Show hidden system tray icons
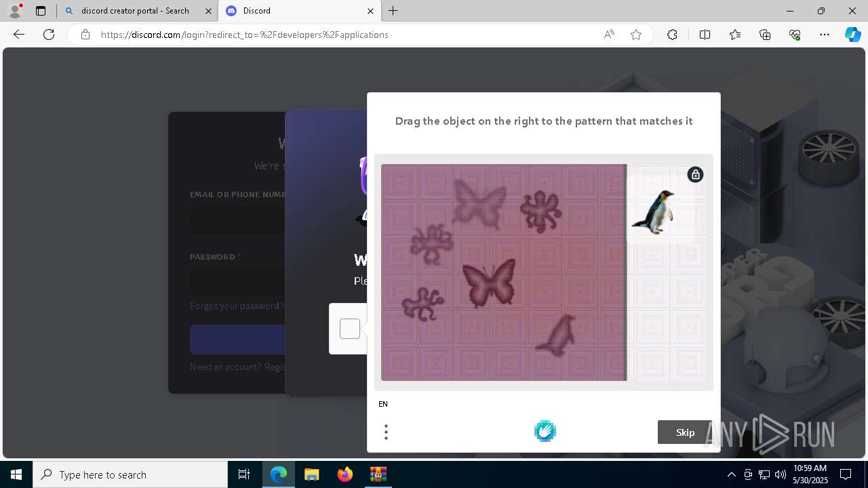Viewport: 868px width, 488px height. (x=731, y=474)
